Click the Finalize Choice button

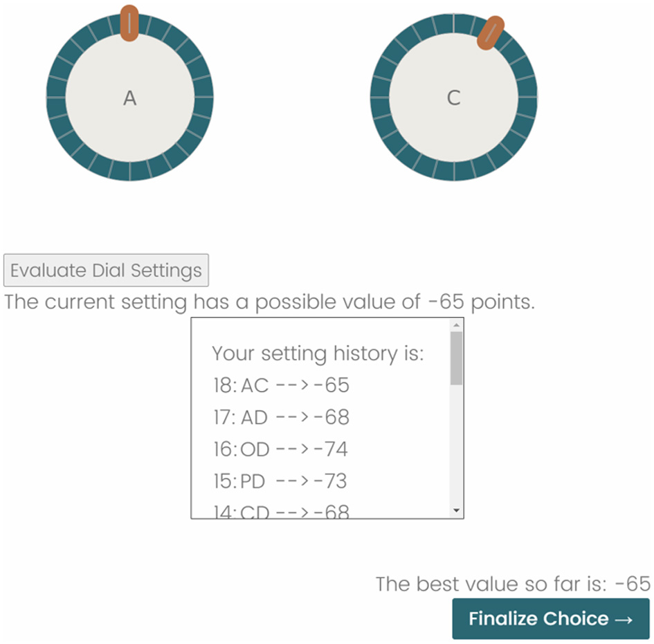pos(549,618)
